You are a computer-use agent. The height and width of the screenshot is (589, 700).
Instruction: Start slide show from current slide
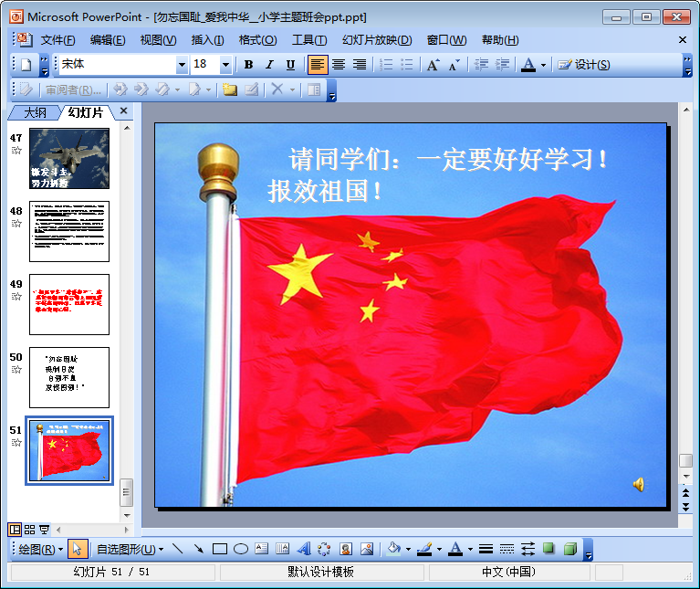tap(44, 530)
